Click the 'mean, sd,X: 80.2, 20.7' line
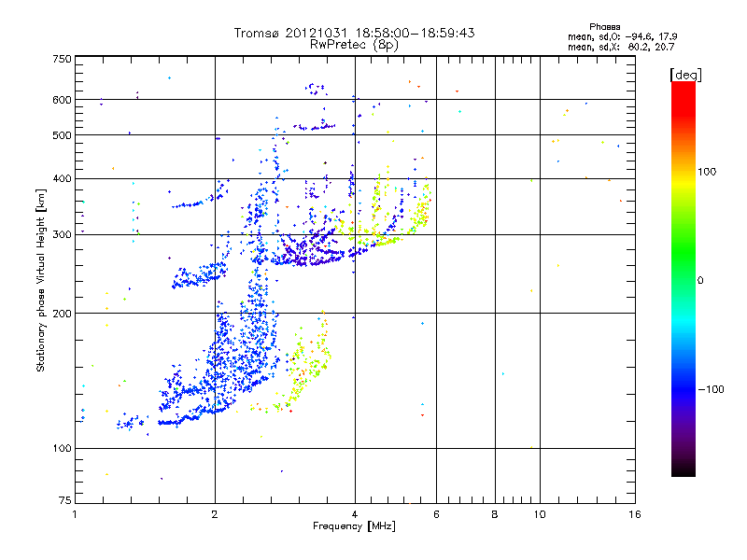This screenshot has width=747, height=560. coord(621,47)
